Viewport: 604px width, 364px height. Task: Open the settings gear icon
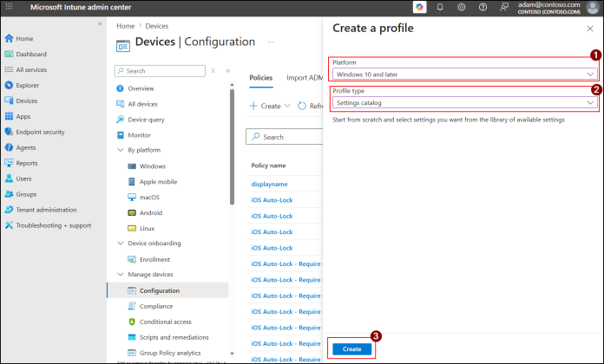pos(461,7)
